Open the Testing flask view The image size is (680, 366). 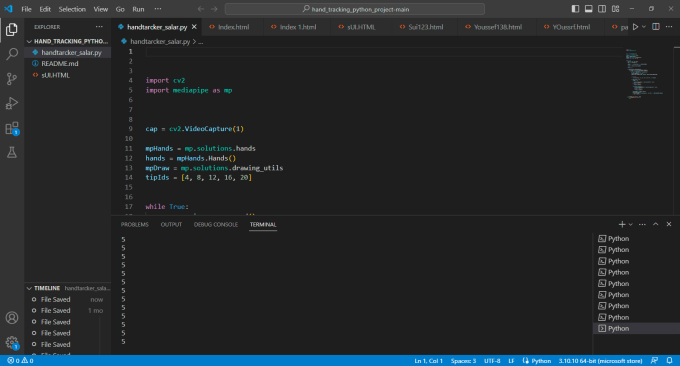click(12, 152)
